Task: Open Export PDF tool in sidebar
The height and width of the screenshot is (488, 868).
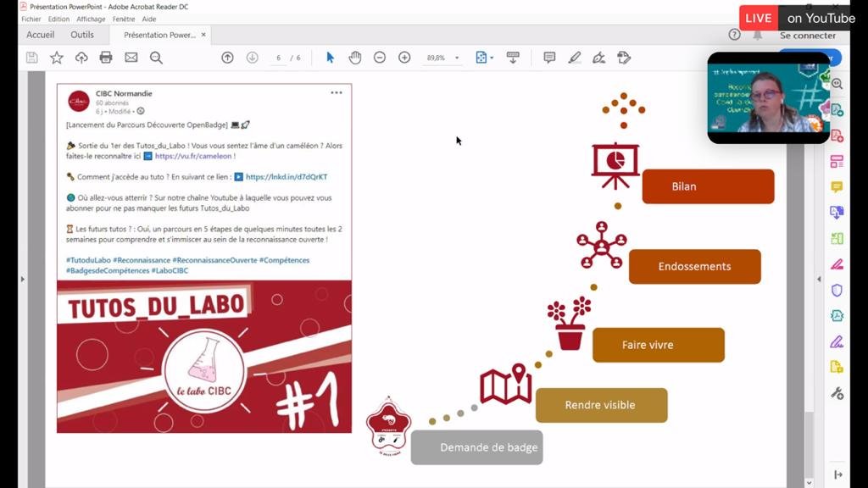Action: click(837, 109)
